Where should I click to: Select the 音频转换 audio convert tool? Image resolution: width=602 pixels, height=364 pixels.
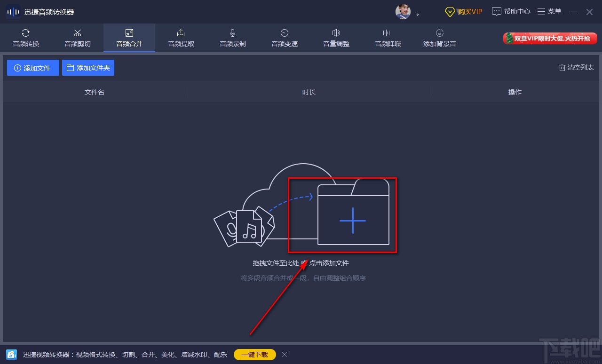click(x=25, y=38)
